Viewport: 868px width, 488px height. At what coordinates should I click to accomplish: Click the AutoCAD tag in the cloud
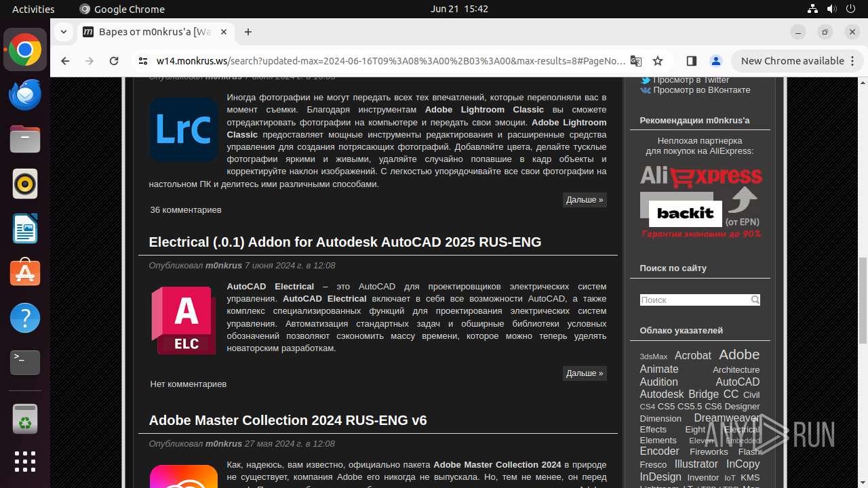(x=738, y=382)
